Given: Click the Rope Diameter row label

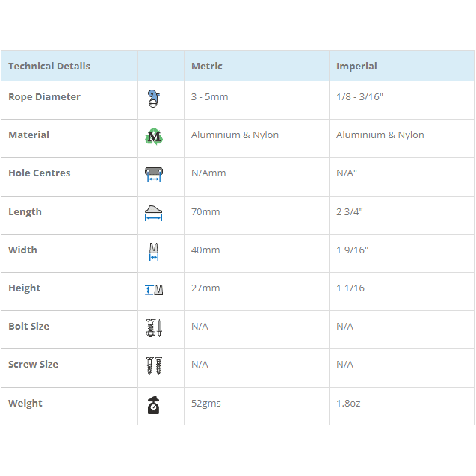Looking at the screenshot, I should point(44,97).
